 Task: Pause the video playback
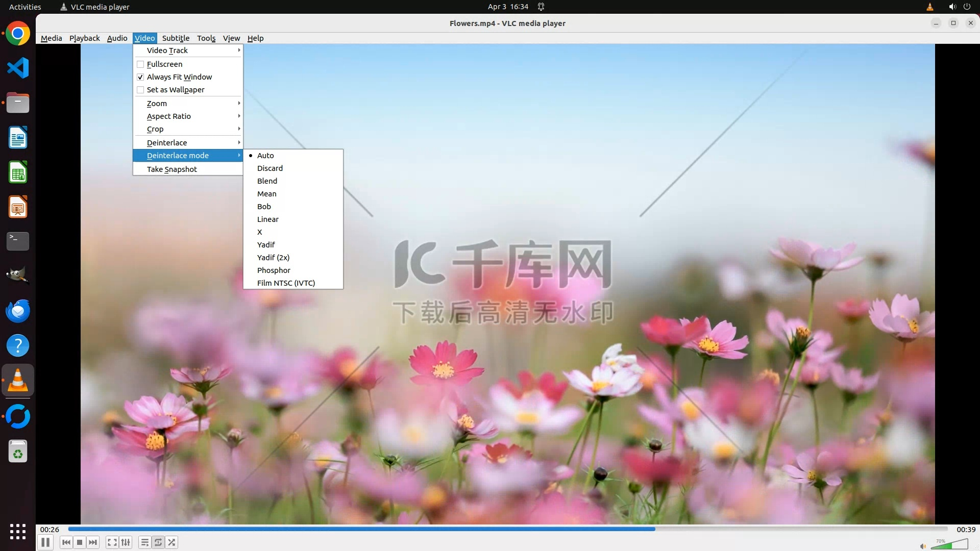pos(45,542)
